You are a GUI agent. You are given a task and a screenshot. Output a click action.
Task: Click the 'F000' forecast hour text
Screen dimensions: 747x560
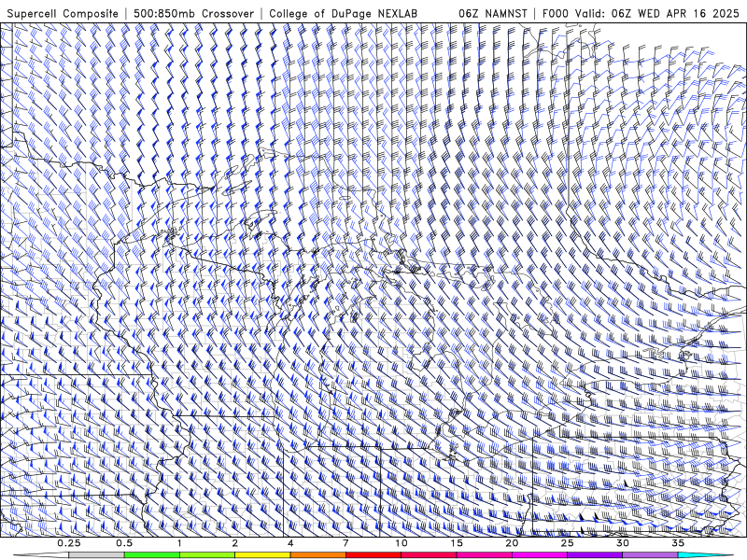pos(556,13)
